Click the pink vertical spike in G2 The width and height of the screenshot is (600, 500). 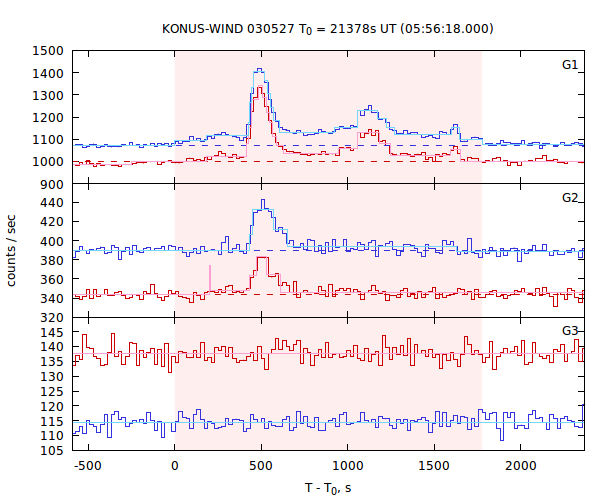210,279
